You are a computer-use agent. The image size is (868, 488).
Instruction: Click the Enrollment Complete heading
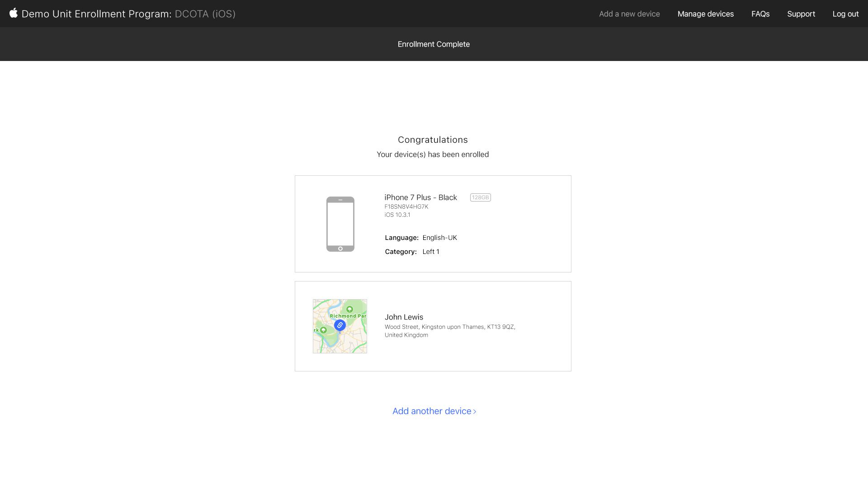click(x=434, y=44)
